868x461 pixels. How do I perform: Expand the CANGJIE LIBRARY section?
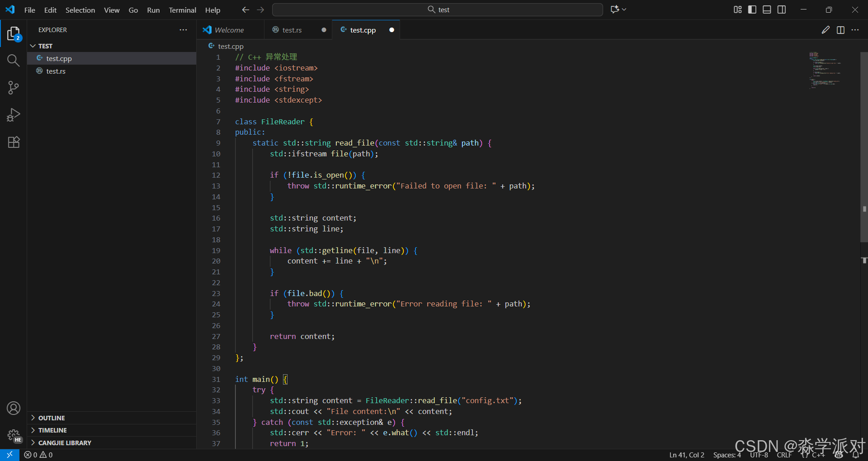(111, 443)
